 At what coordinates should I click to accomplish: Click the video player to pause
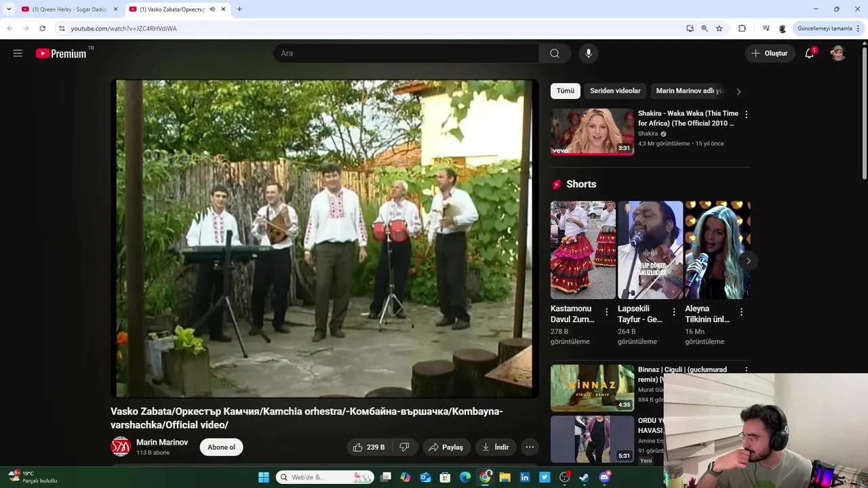click(x=325, y=239)
